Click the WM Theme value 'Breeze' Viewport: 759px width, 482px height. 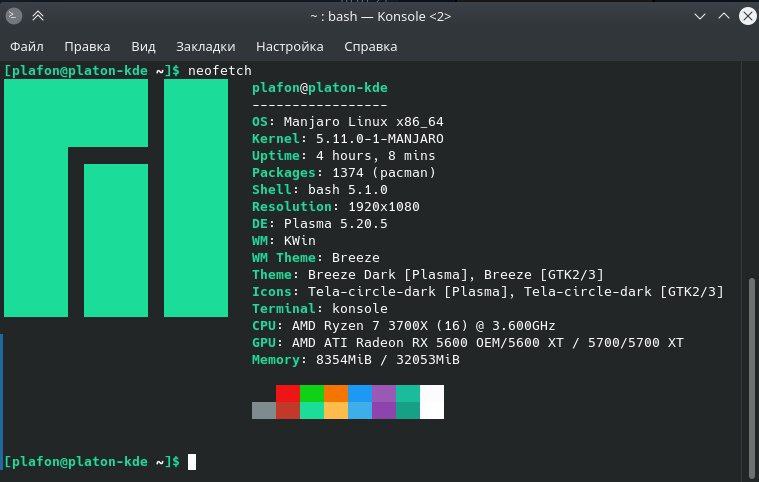click(x=356, y=257)
